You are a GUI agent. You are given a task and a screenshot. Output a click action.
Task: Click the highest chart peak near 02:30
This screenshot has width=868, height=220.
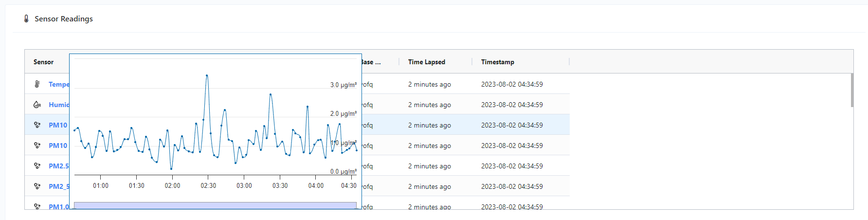tap(207, 75)
